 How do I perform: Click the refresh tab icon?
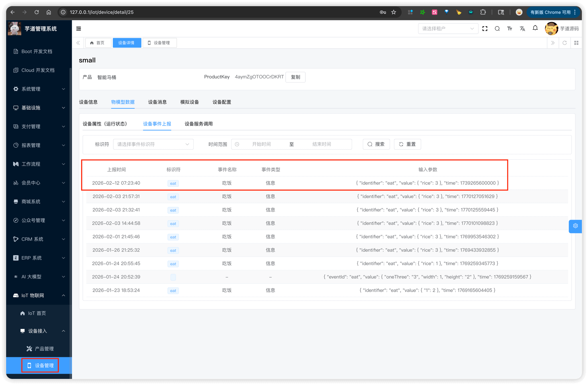tap(565, 43)
